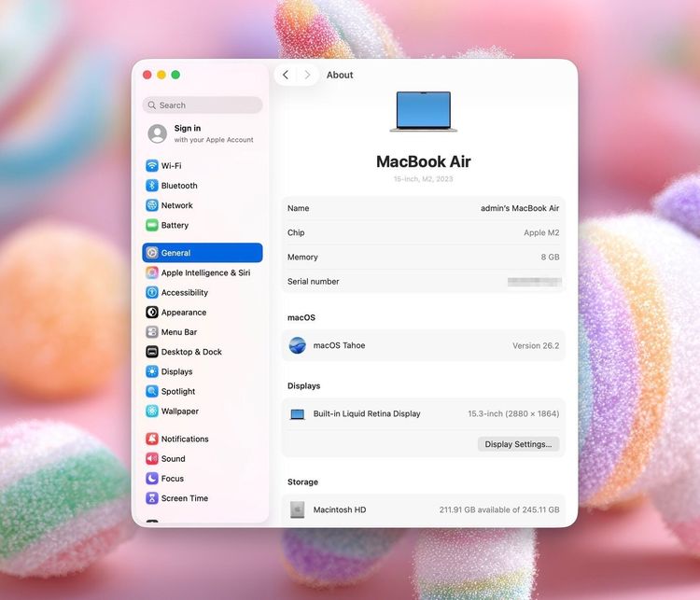Viewport: 700px width, 600px height.
Task: Select General in the sidebar
Action: 203,253
